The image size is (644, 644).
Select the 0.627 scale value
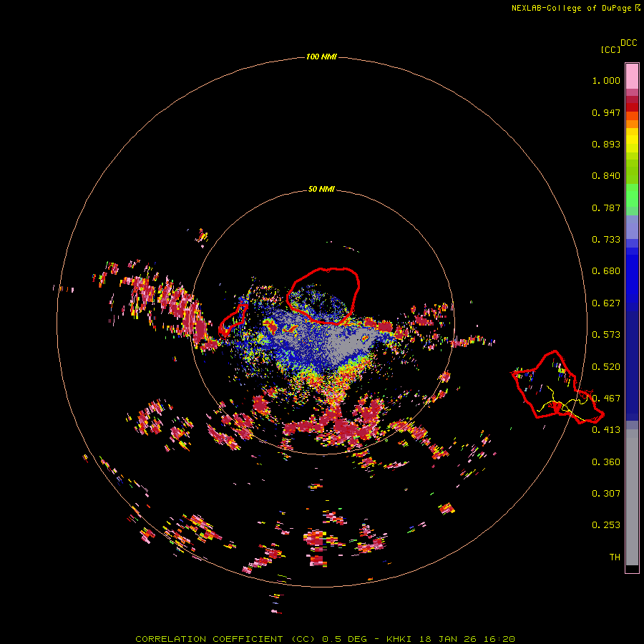[x=606, y=303]
